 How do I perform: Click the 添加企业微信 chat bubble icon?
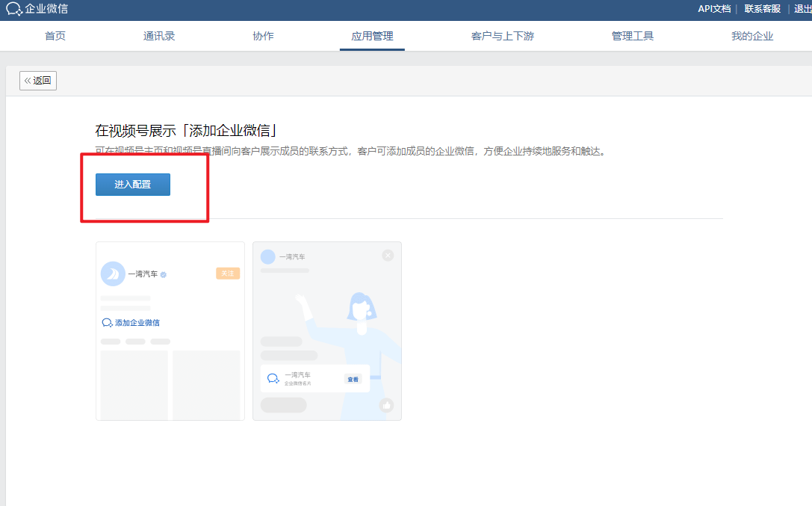(108, 323)
